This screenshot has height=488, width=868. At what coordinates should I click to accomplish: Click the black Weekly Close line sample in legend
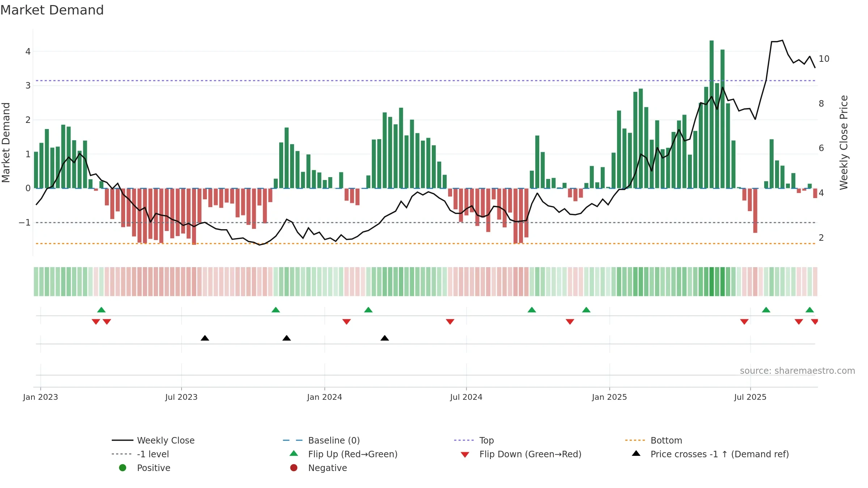(123, 440)
